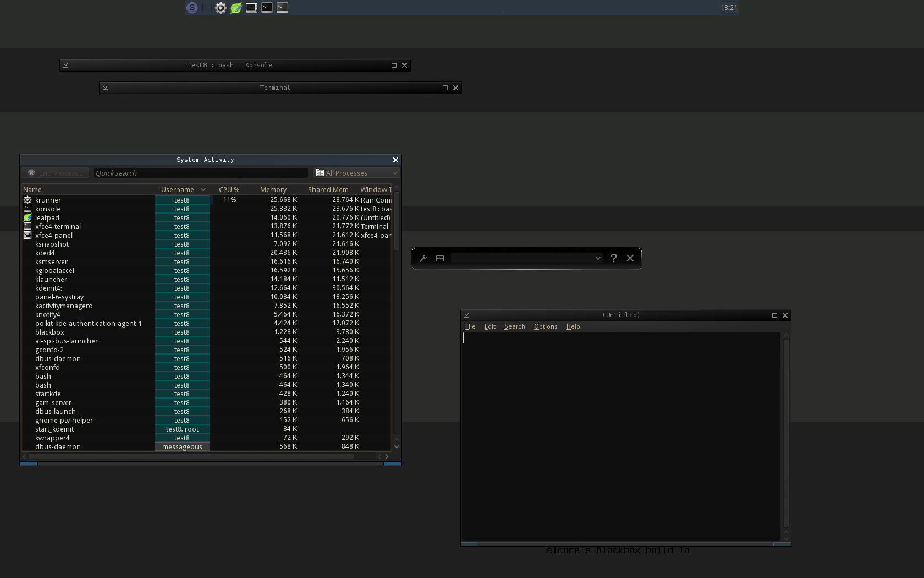Click the process list vertical scrollbar
Image resolution: width=924 pixels, height=578 pixels.
pyautogui.click(x=397, y=221)
